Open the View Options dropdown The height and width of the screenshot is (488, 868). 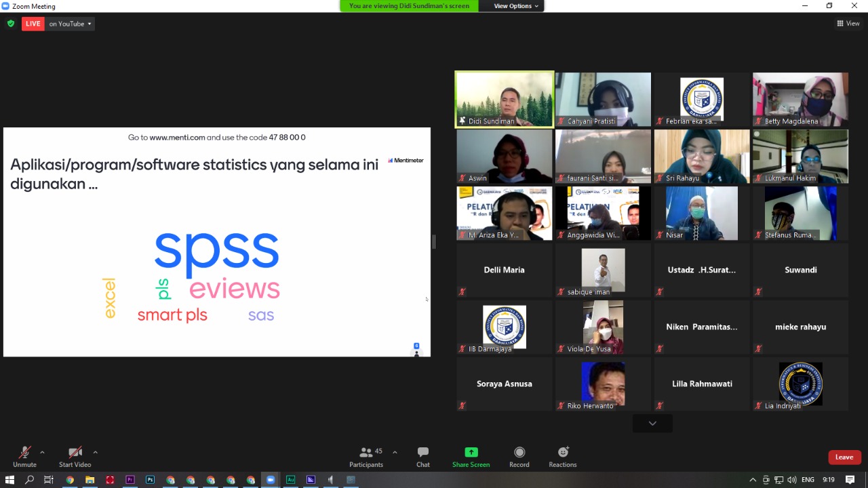pyautogui.click(x=516, y=6)
